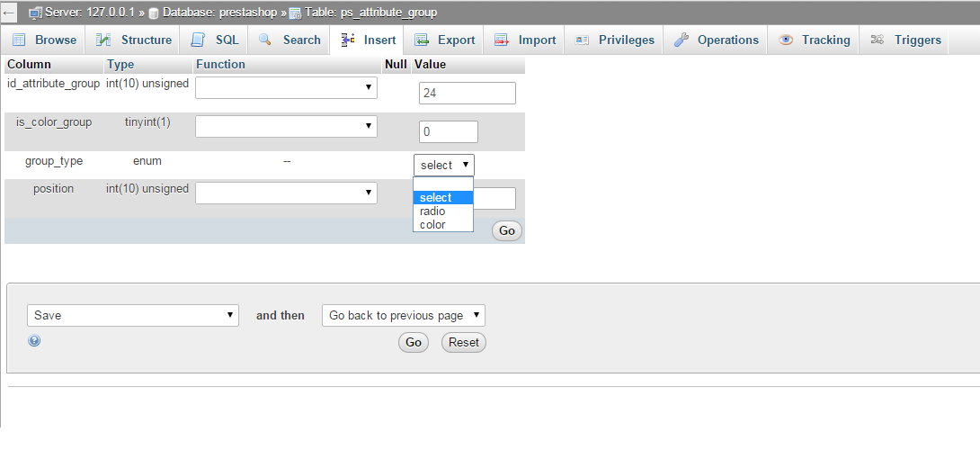
Task: Choose 'radio' option in group_type list
Action: 443,211
